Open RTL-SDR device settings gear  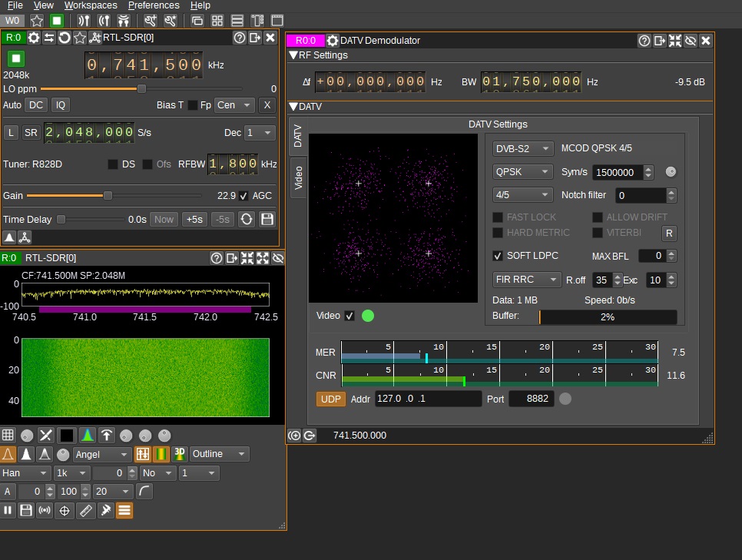pyautogui.click(x=34, y=38)
